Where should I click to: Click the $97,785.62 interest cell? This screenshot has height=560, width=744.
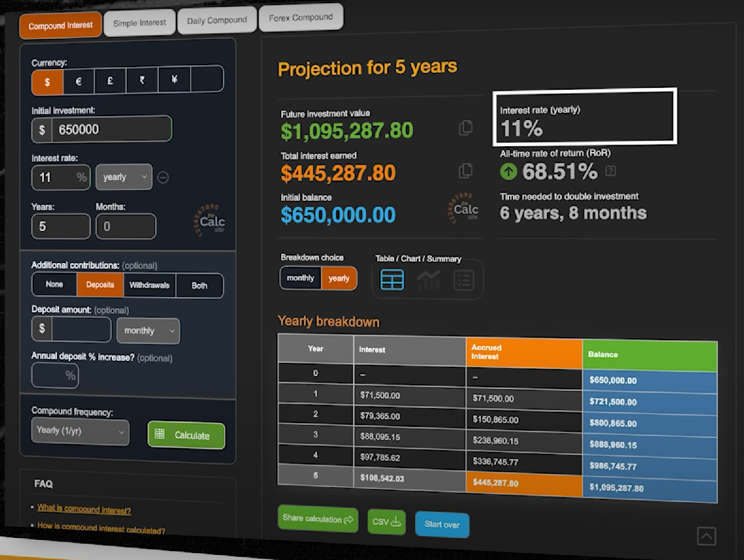409,458
